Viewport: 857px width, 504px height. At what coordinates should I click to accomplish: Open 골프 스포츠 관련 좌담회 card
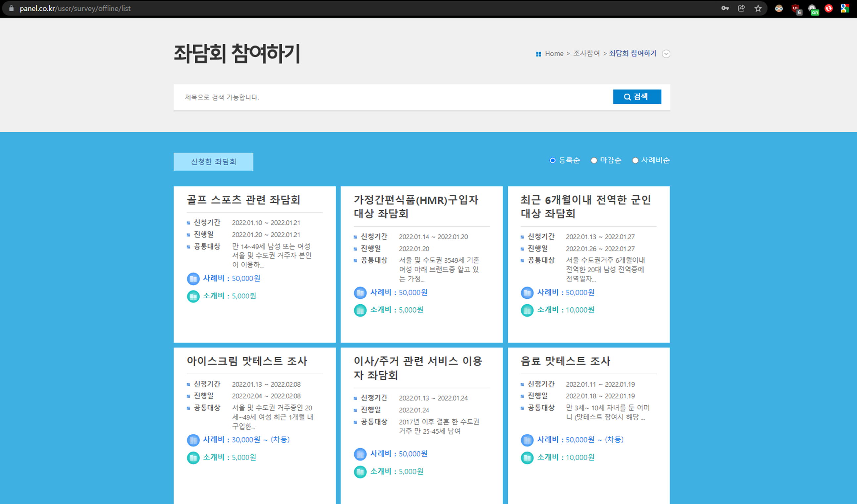point(243,200)
